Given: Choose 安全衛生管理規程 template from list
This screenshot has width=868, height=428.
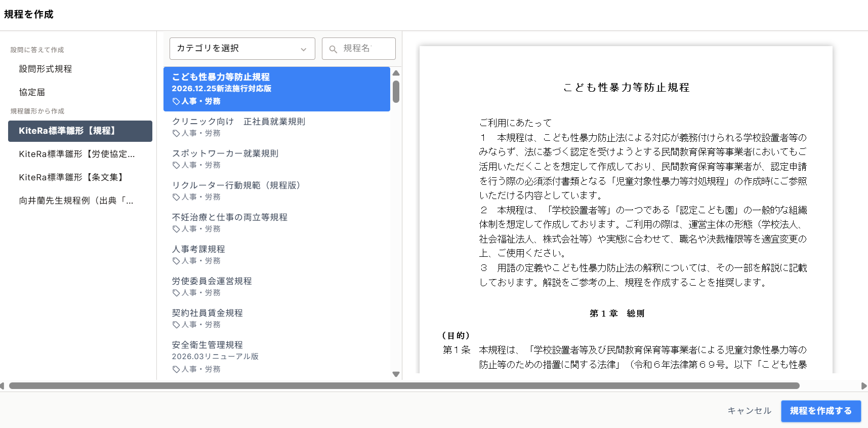Looking at the screenshot, I should point(208,345).
